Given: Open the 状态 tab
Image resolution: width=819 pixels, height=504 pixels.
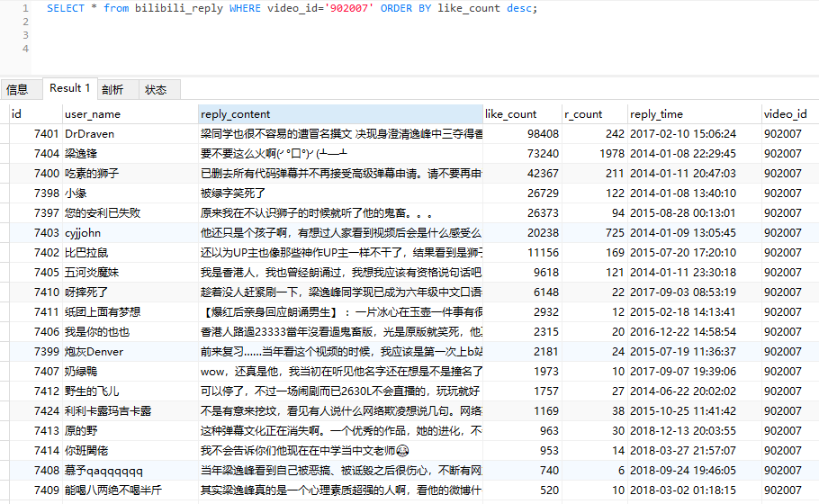Looking at the screenshot, I should 159,89.
